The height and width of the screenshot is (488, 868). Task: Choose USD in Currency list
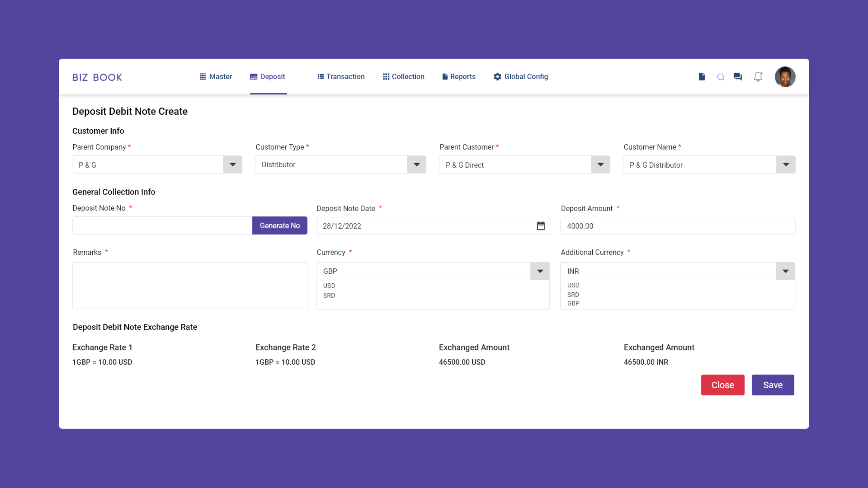(329, 286)
